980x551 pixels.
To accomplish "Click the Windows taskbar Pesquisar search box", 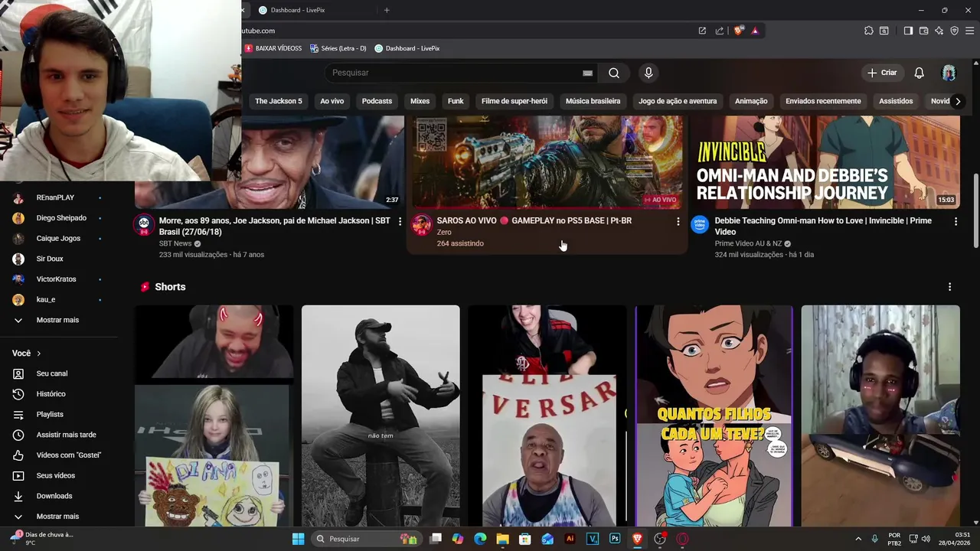I will (364, 539).
